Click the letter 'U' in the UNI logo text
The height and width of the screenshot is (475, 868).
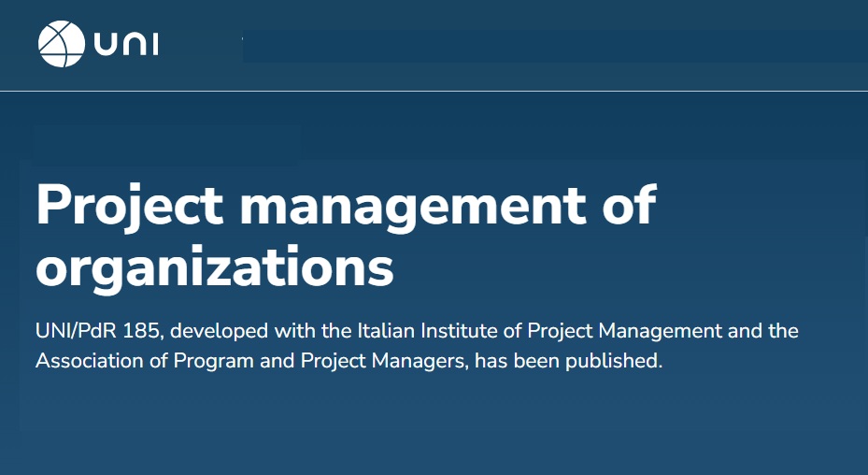tap(102, 45)
